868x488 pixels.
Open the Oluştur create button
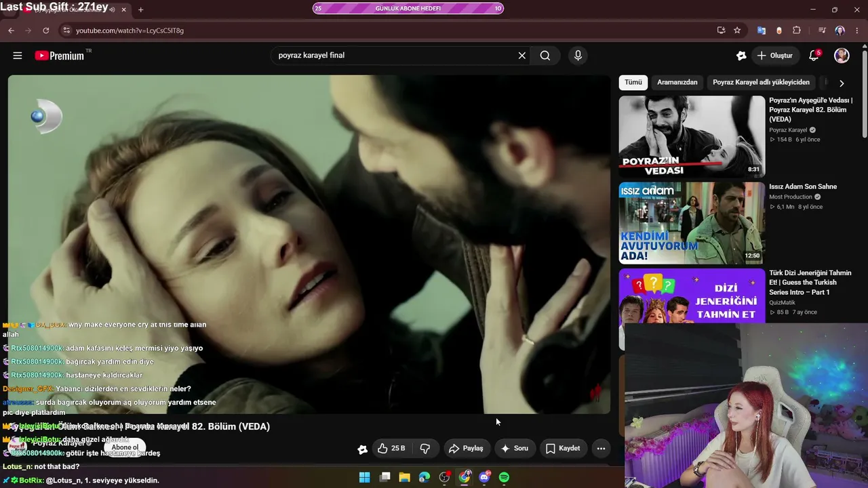[x=775, y=56]
